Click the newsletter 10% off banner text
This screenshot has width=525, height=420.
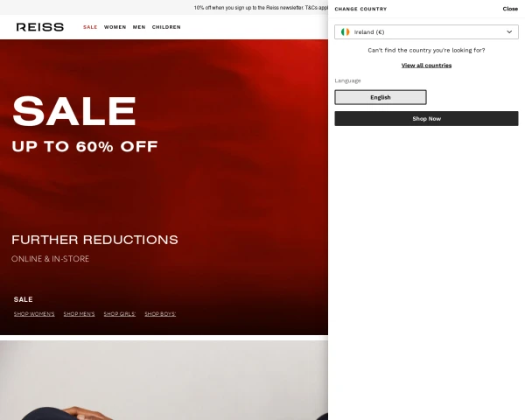[261, 7]
